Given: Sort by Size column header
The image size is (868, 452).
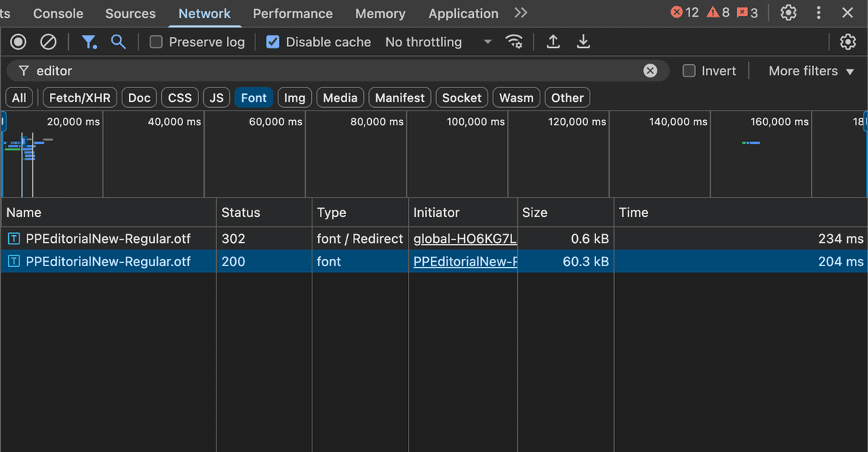Looking at the screenshot, I should (566, 213).
